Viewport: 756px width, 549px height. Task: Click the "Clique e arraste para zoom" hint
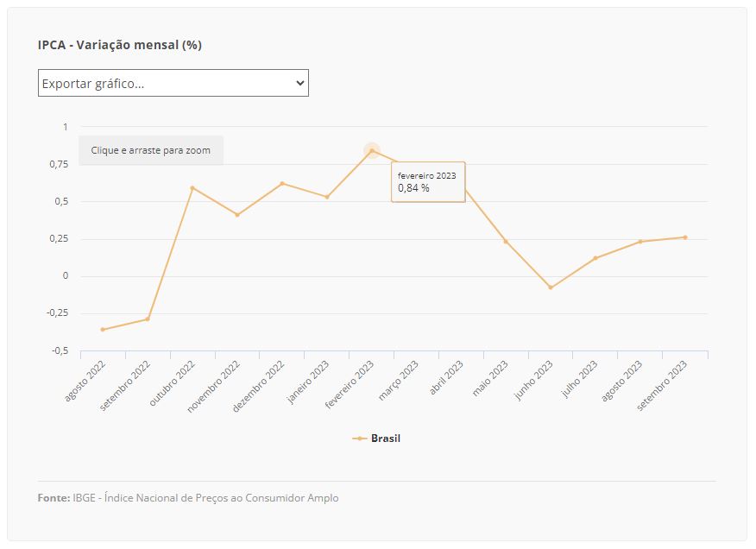(x=151, y=150)
